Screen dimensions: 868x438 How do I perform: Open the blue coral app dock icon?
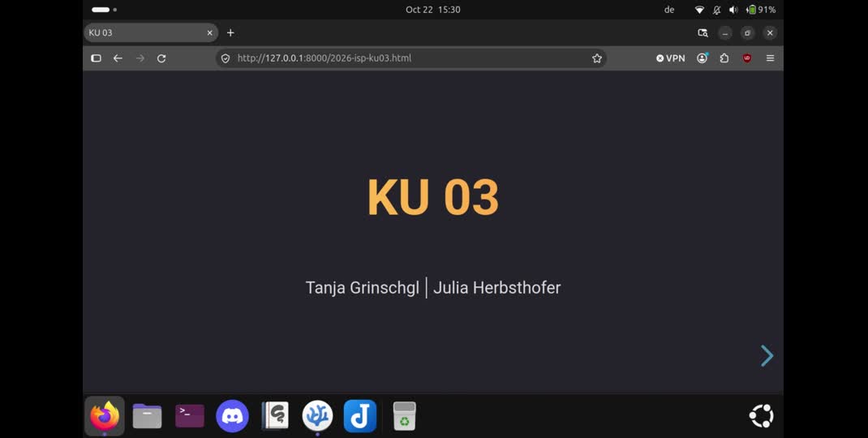pos(318,416)
